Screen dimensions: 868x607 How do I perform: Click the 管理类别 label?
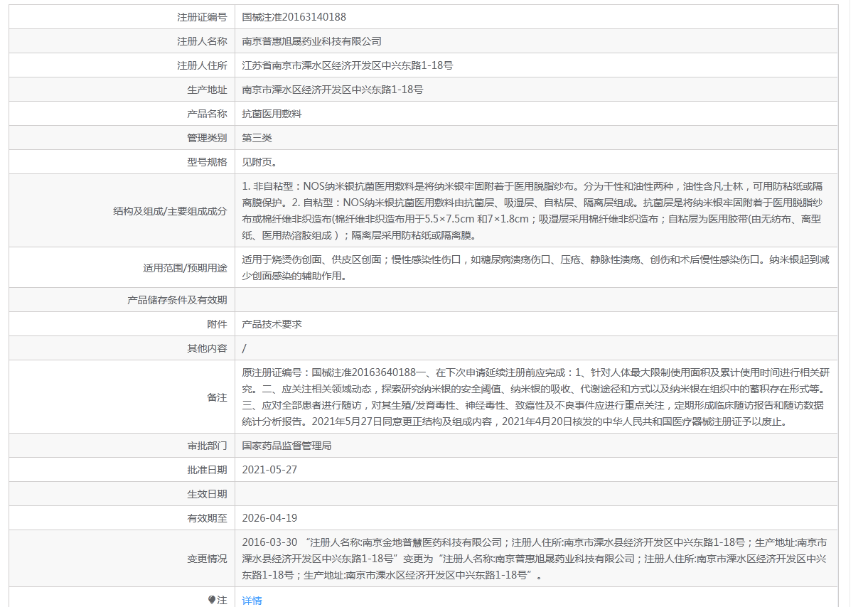click(207, 138)
